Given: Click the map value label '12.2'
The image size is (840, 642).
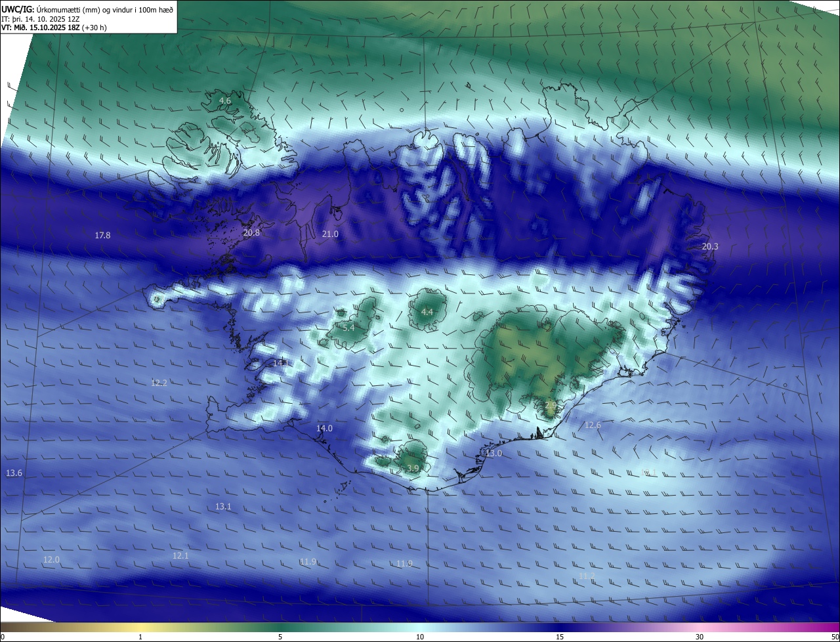Looking at the screenshot, I should [x=159, y=383].
